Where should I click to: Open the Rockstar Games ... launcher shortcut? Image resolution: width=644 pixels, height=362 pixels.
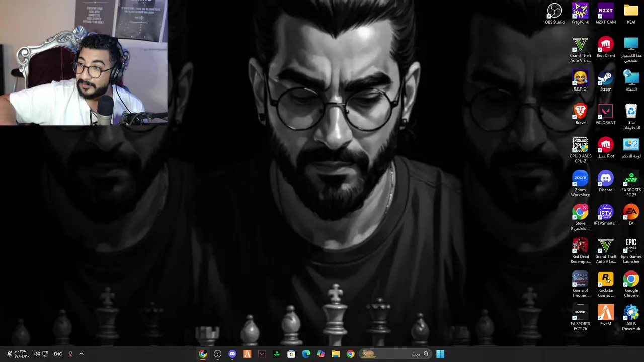click(606, 285)
